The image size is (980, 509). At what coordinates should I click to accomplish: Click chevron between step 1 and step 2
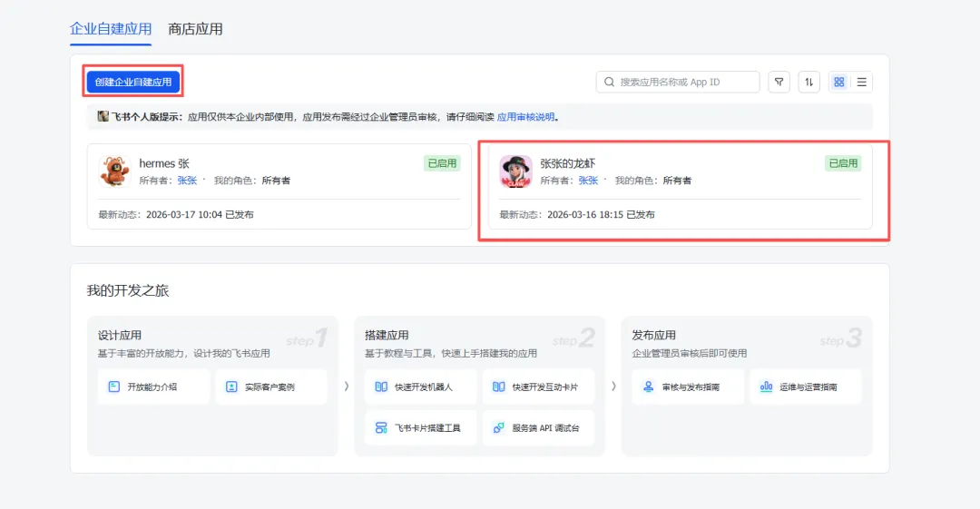coord(347,387)
